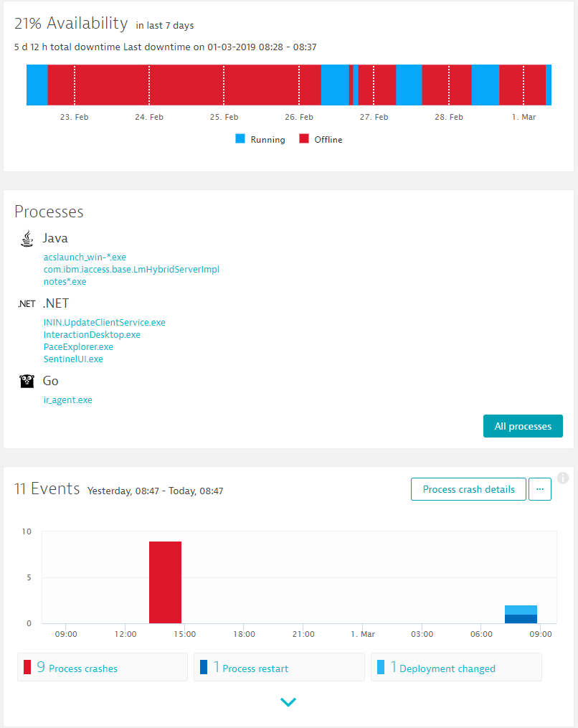Open Process crash details
This screenshot has width=578, height=728.
click(468, 489)
